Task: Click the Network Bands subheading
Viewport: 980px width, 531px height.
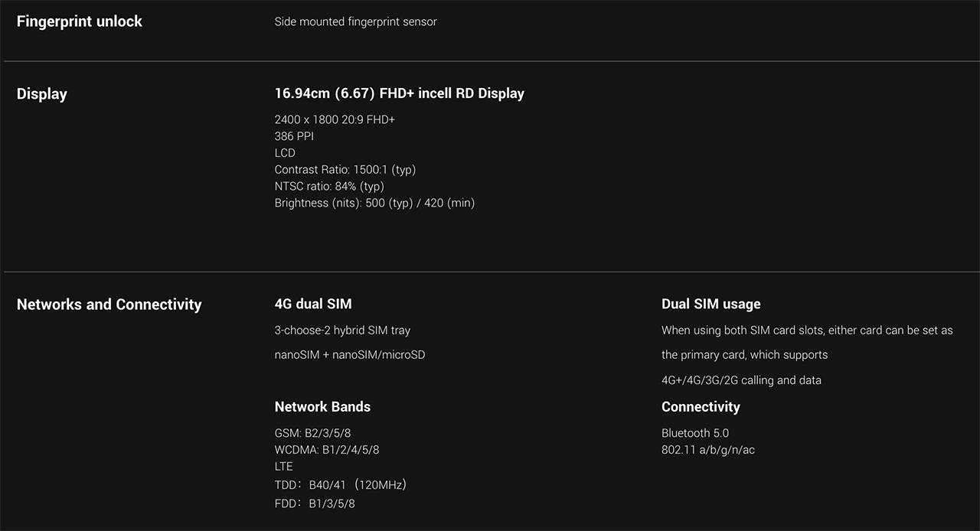Action: pos(322,407)
